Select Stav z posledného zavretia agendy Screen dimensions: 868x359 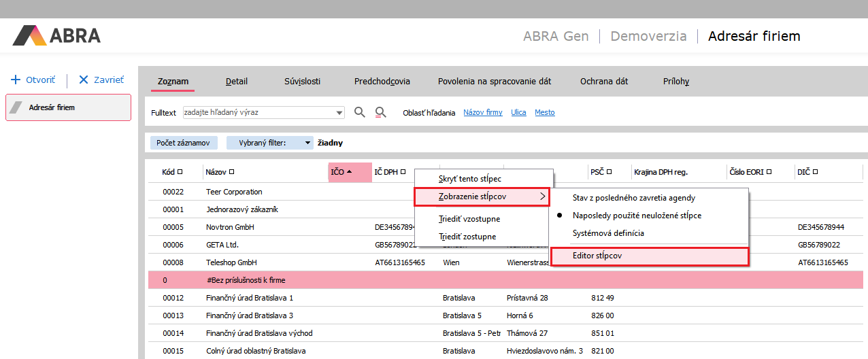[x=633, y=198]
